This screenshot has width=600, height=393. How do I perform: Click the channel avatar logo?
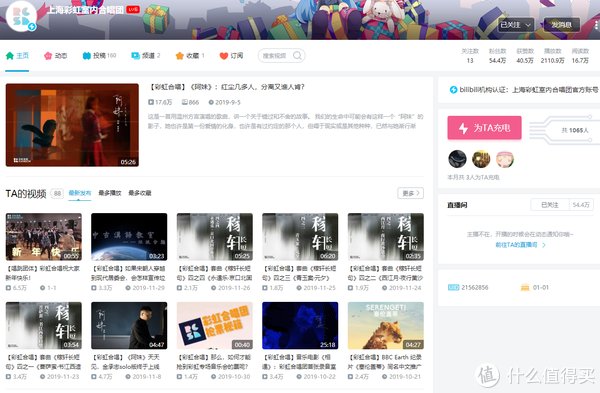(21, 16)
